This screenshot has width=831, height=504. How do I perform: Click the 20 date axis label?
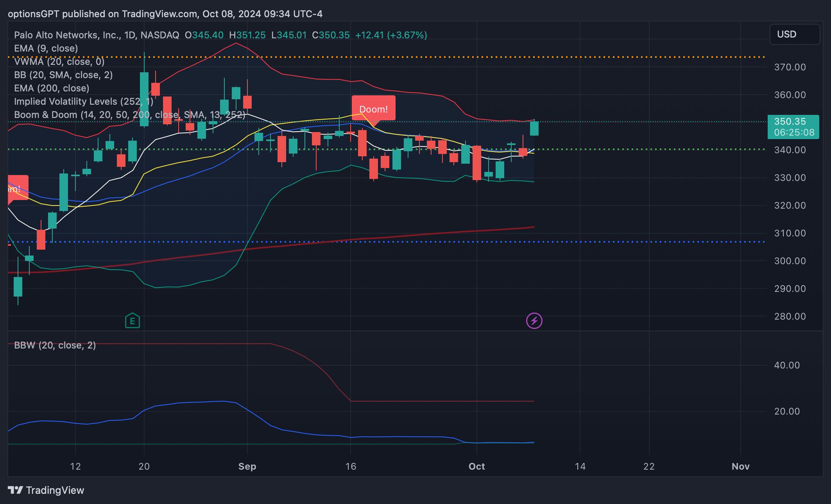[144, 466]
